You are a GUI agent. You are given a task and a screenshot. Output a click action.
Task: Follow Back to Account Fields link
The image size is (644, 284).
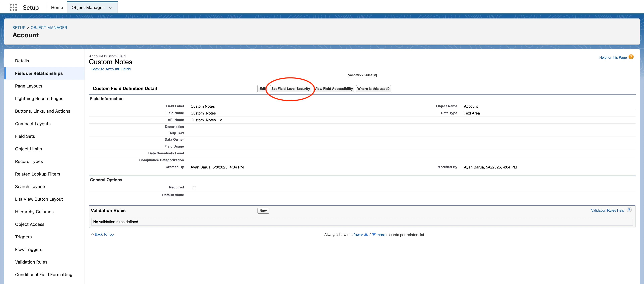(111, 69)
